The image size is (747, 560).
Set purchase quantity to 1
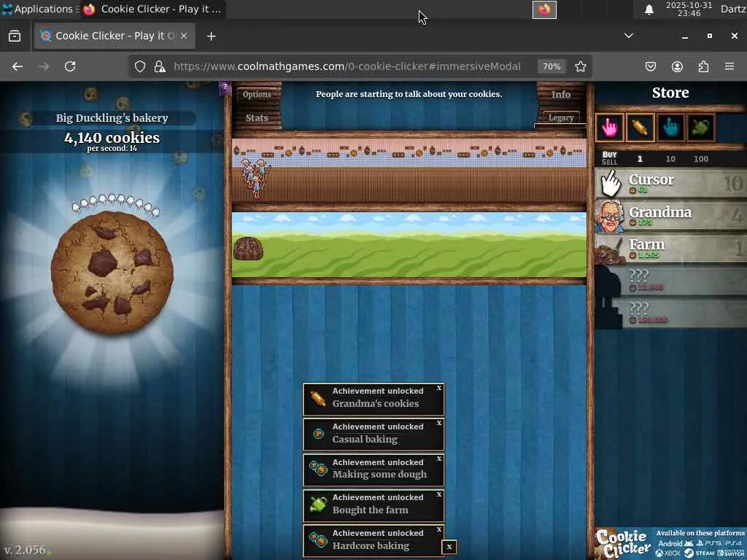click(x=640, y=158)
